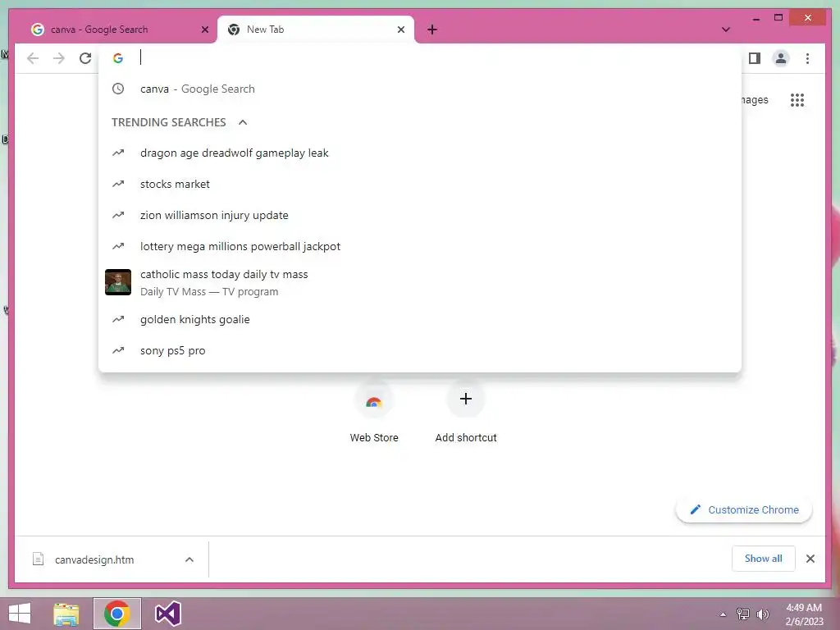Image resolution: width=840 pixels, height=630 pixels.
Task: Open the Images link
Action: point(756,99)
